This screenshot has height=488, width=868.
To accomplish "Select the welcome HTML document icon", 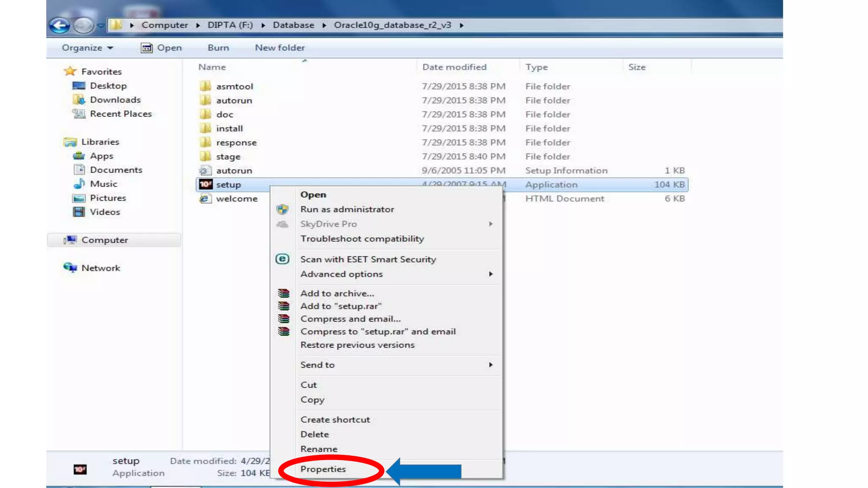I will [x=205, y=199].
